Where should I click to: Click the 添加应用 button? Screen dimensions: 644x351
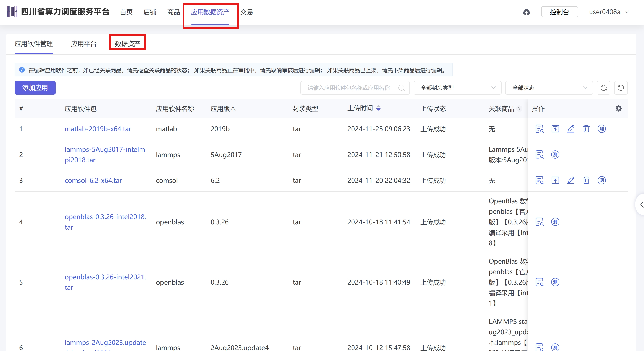[35, 88]
